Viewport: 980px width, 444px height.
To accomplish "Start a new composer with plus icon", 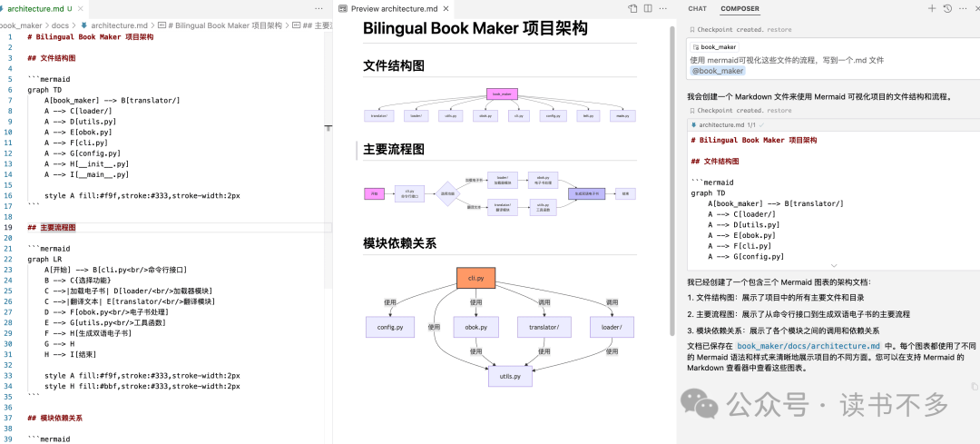I will click(932, 9).
